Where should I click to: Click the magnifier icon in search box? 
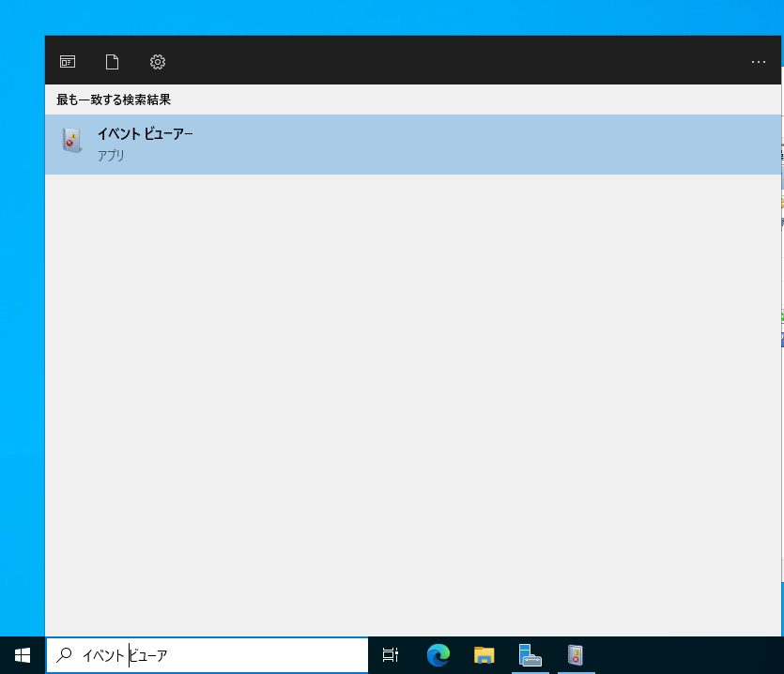[64, 654]
